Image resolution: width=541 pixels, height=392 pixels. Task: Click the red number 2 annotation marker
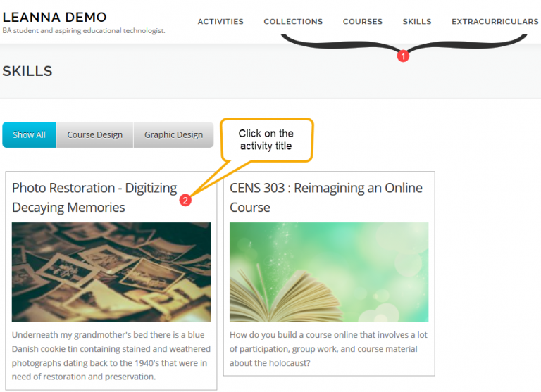tap(185, 201)
